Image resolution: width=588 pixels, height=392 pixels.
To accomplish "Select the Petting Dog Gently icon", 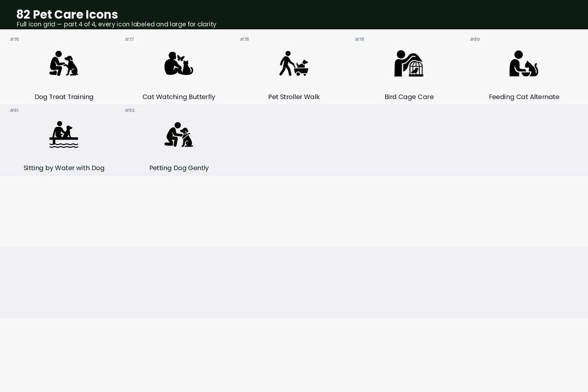I will click(179, 134).
